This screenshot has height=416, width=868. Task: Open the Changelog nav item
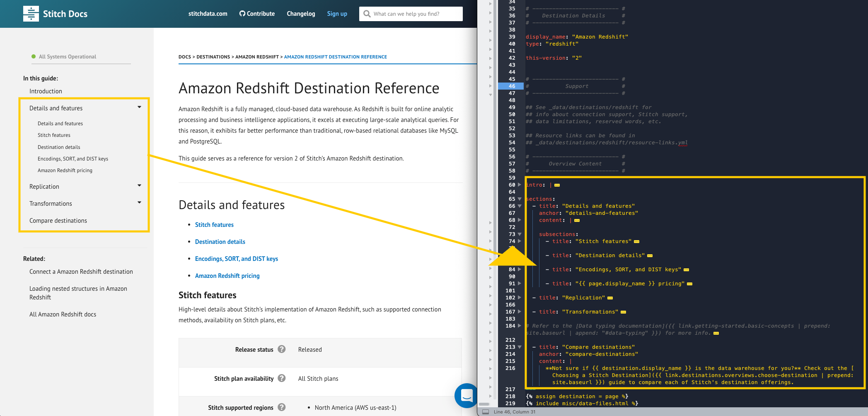tap(301, 14)
